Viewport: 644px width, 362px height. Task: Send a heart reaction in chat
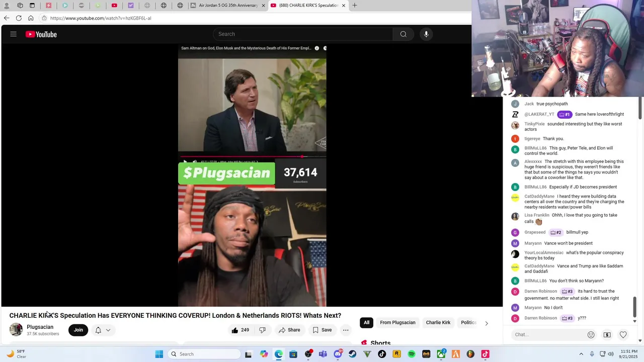coord(623,335)
